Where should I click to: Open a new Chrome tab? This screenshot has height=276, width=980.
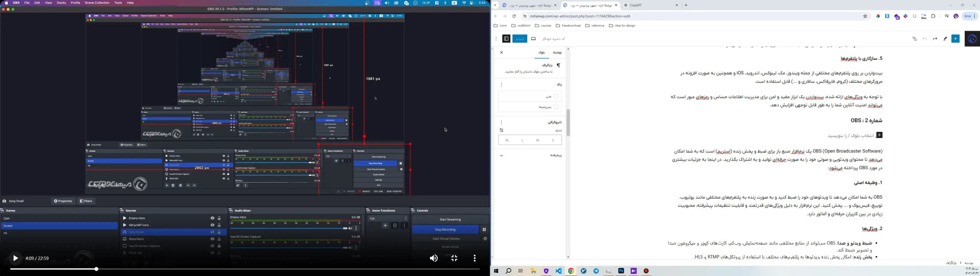686,5
